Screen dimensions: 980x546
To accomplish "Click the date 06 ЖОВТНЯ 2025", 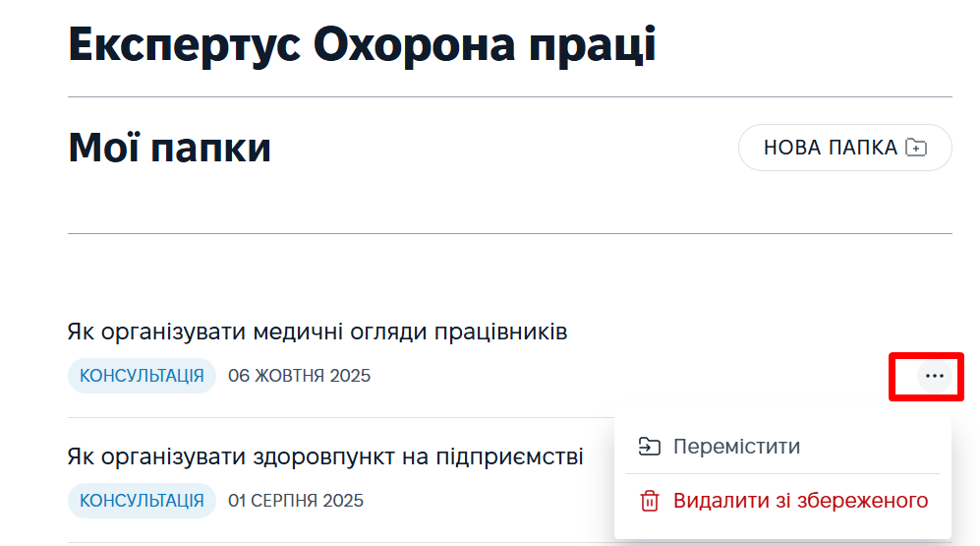I will tap(299, 376).
